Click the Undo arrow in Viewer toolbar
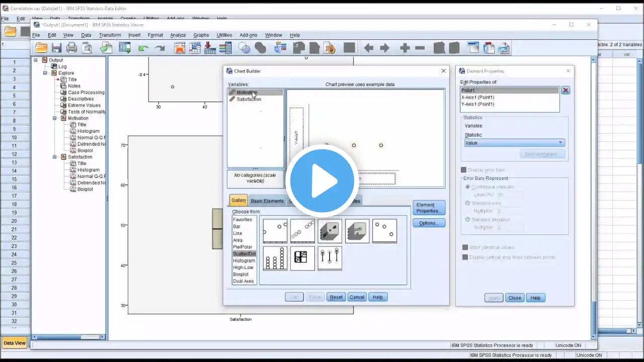Viewport: 644px width, 362px height. tap(143, 48)
